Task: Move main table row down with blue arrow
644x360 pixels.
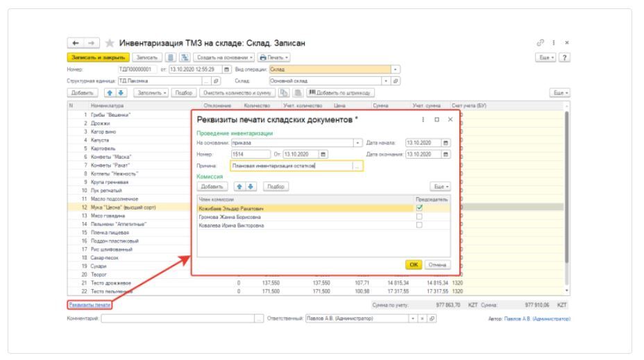Action: coord(121,93)
